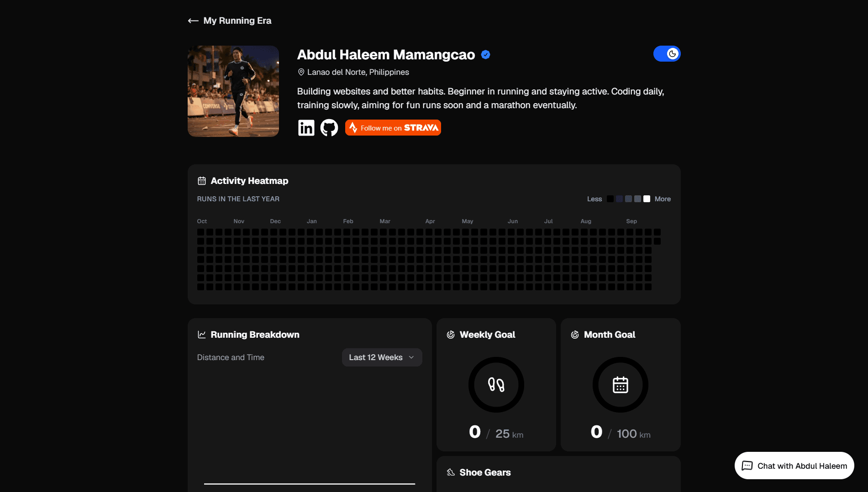Viewport: 868px width, 492px height.
Task: Click the 'Distance and Time' label
Action: coord(231,357)
